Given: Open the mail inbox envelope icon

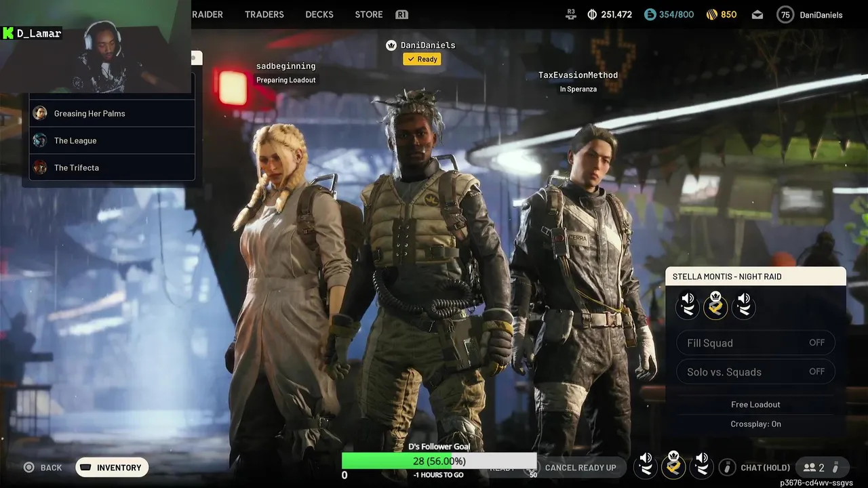Looking at the screenshot, I should tap(757, 15).
